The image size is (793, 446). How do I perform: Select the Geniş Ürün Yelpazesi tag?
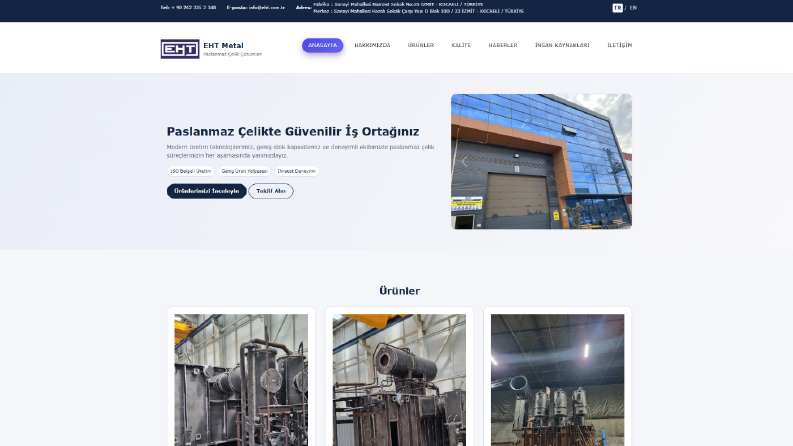point(244,171)
